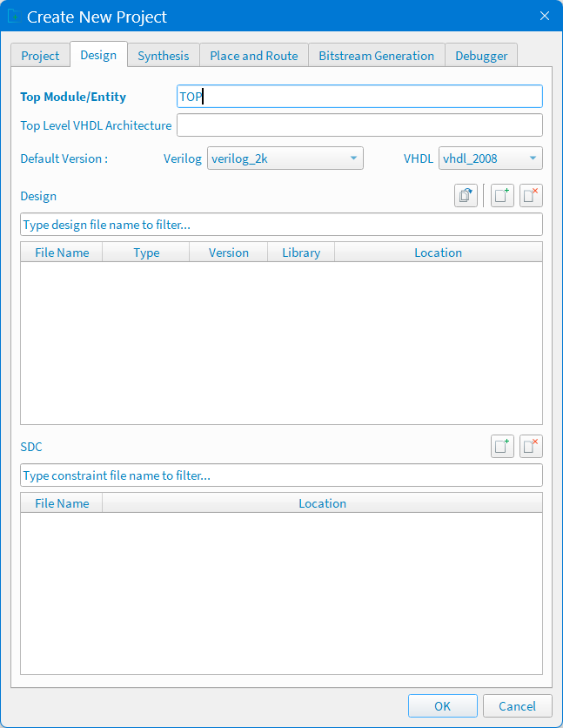The image size is (563, 728).
Task: Select the Debugger tab
Action: [x=481, y=56]
